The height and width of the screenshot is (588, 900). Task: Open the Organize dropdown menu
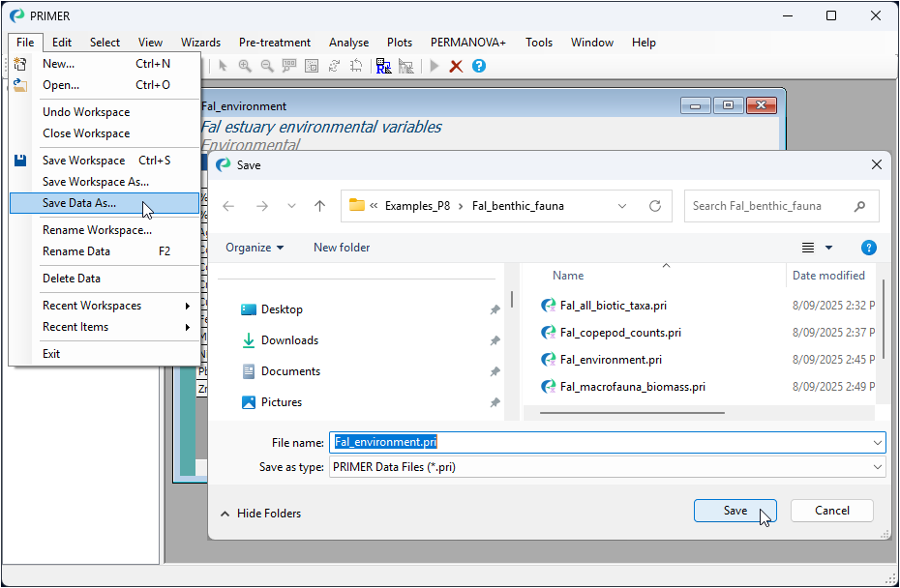(255, 248)
